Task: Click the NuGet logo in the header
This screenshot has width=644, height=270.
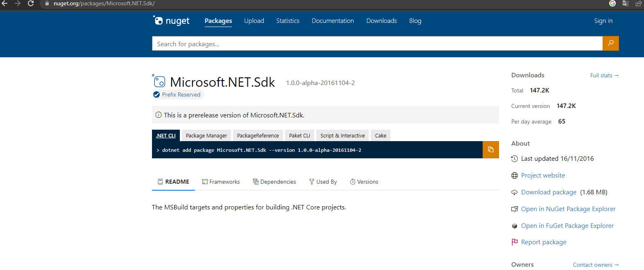Action: 171,20
